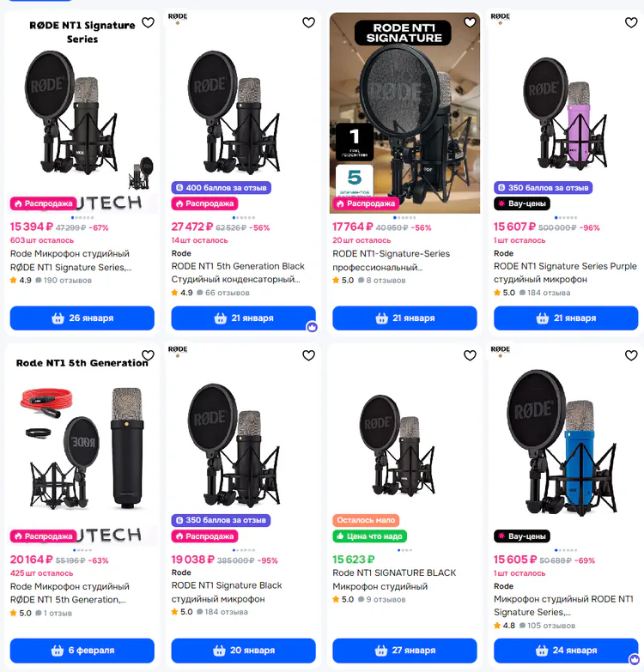Image resolution: width=644 pixels, height=672 pixels.
Task: Toggle heart on RODE NT1 5th Generation Black card
Action: [x=309, y=22]
